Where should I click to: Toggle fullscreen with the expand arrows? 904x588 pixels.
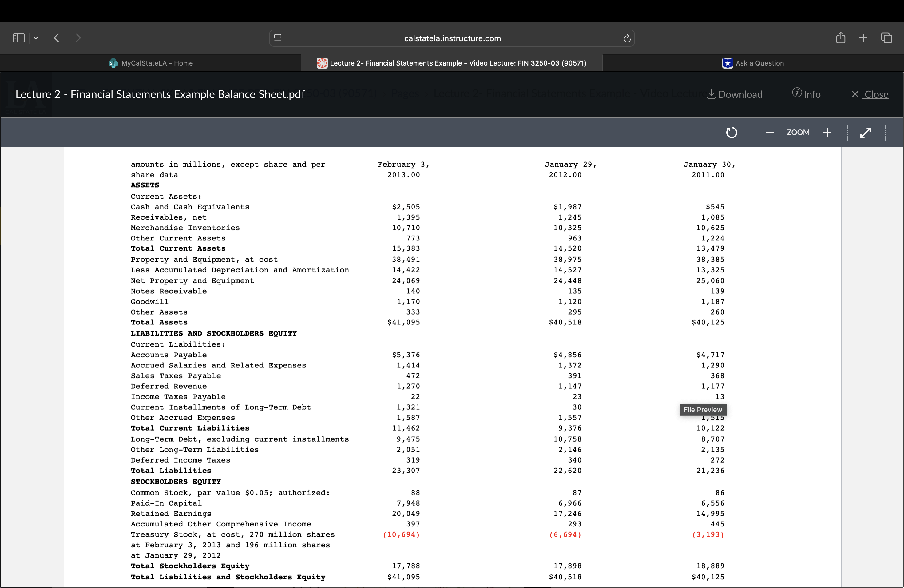click(865, 133)
